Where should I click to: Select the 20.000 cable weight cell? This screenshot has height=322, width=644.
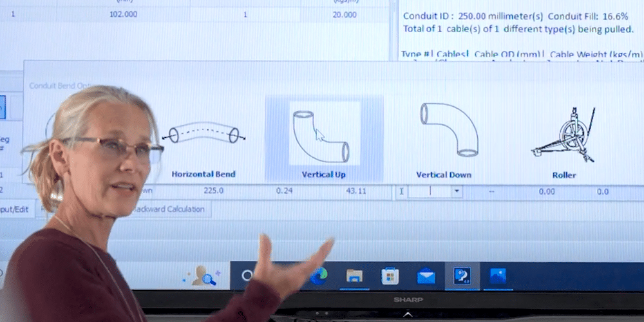coord(344,15)
